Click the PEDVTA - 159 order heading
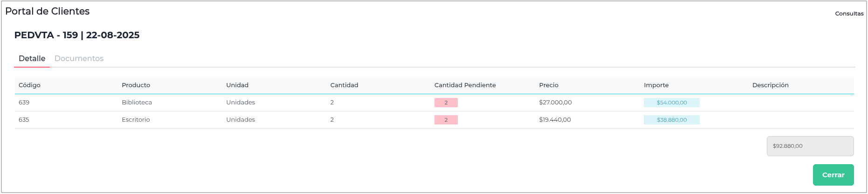The height and width of the screenshot is (194, 868). [x=77, y=35]
